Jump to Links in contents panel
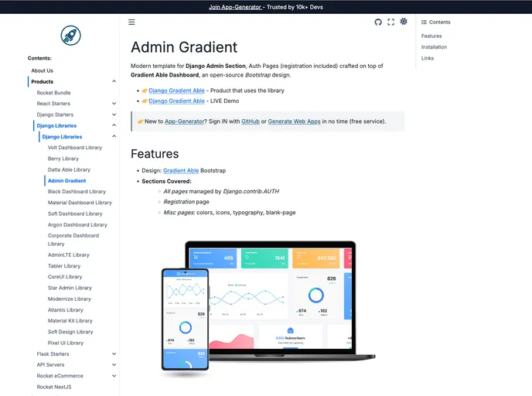This screenshot has width=532, height=396. point(428,58)
